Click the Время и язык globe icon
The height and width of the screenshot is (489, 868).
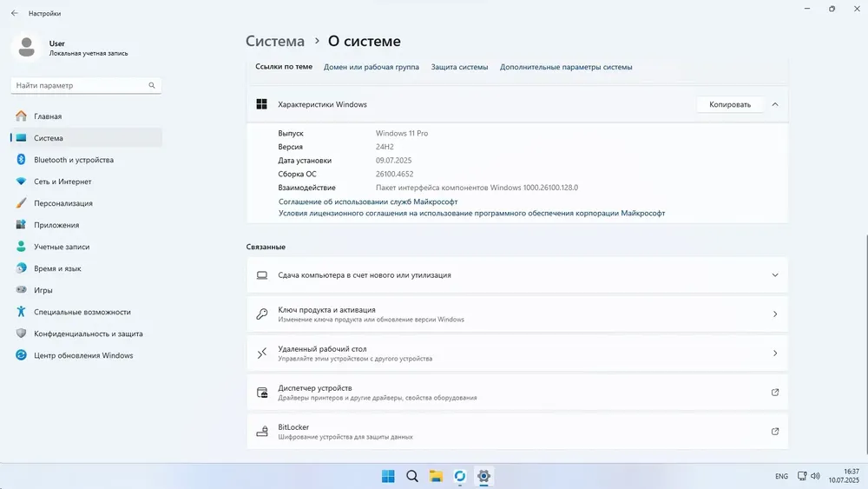pyautogui.click(x=21, y=268)
